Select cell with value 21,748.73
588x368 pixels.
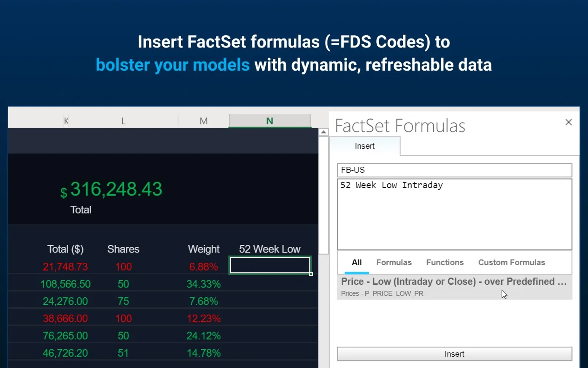(65, 267)
